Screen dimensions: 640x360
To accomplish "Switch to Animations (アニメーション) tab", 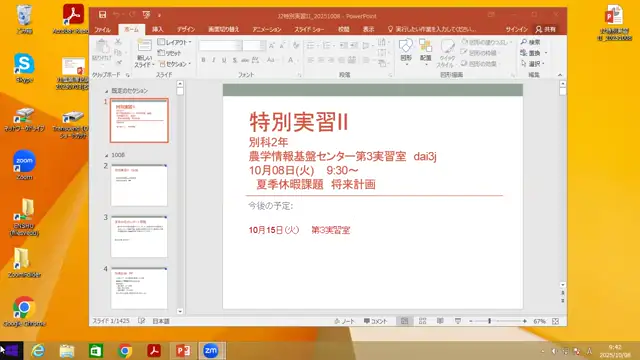I will (267, 29).
